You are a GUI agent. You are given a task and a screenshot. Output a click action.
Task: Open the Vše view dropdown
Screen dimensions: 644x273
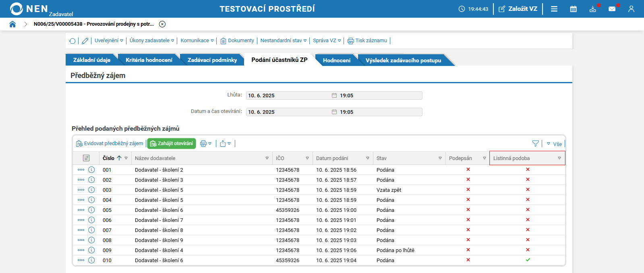(x=555, y=144)
